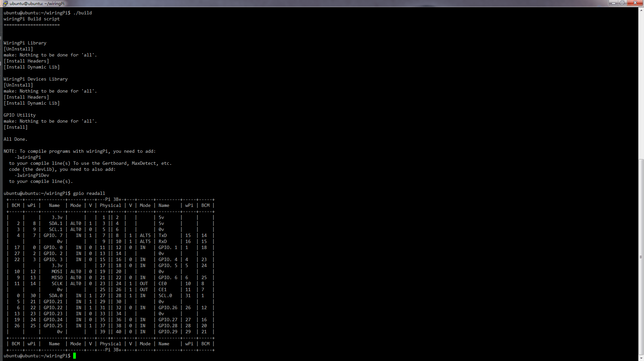Viewport: 644px width, 361px height.
Task: Click the 'TxD' pin name in table
Action: (x=163, y=235)
